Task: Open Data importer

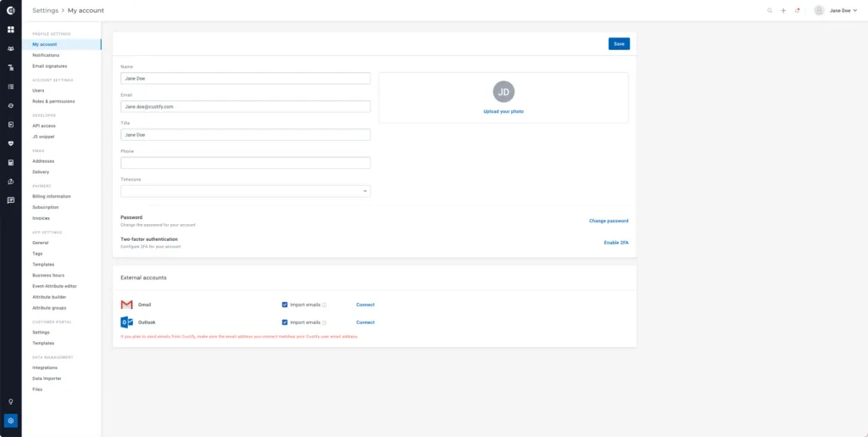Action: click(47, 378)
